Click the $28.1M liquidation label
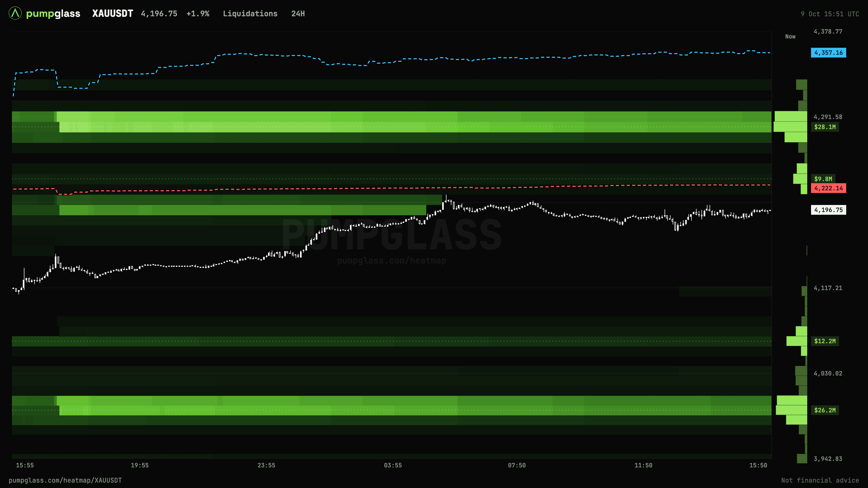The width and height of the screenshot is (868, 488). click(x=825, y=127)
